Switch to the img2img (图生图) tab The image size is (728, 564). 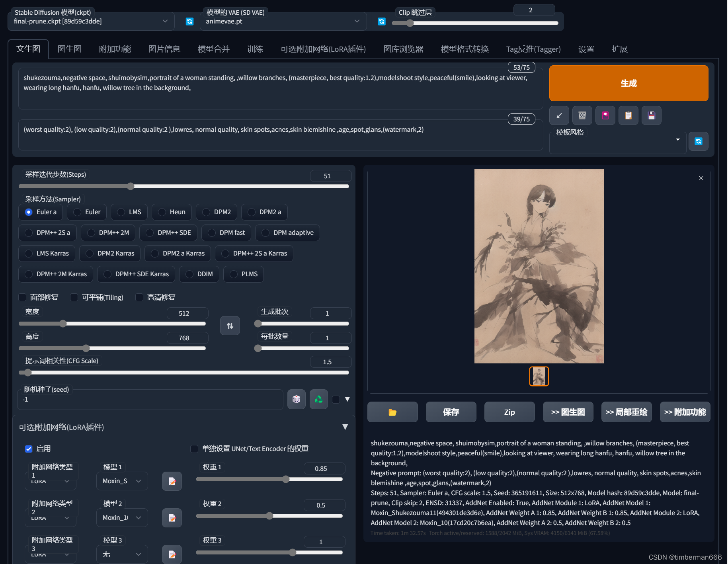pos(70,49)
